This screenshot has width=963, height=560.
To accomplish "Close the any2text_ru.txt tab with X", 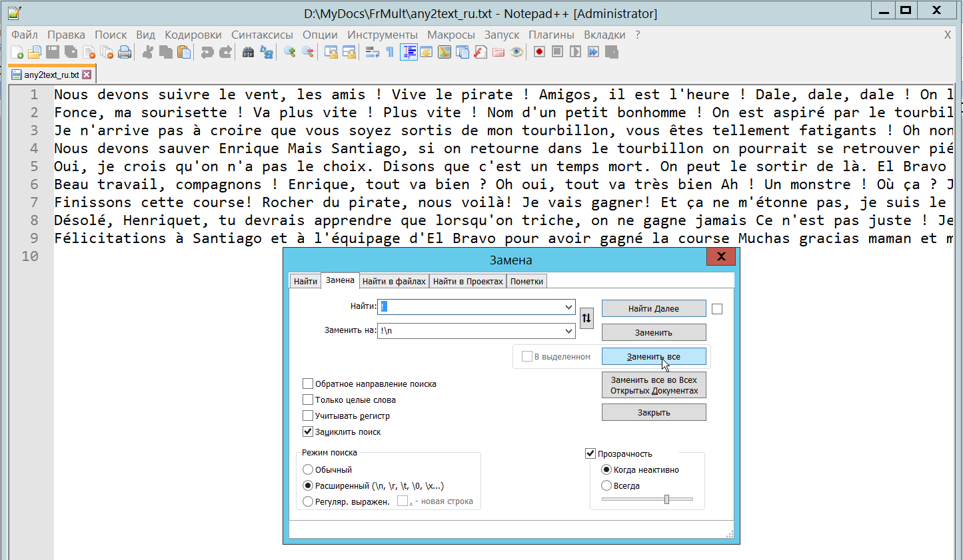I will 87,75.
